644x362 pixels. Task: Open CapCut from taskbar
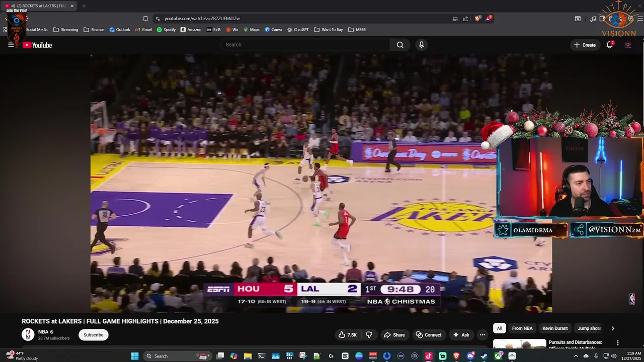(x=345, y=356)
